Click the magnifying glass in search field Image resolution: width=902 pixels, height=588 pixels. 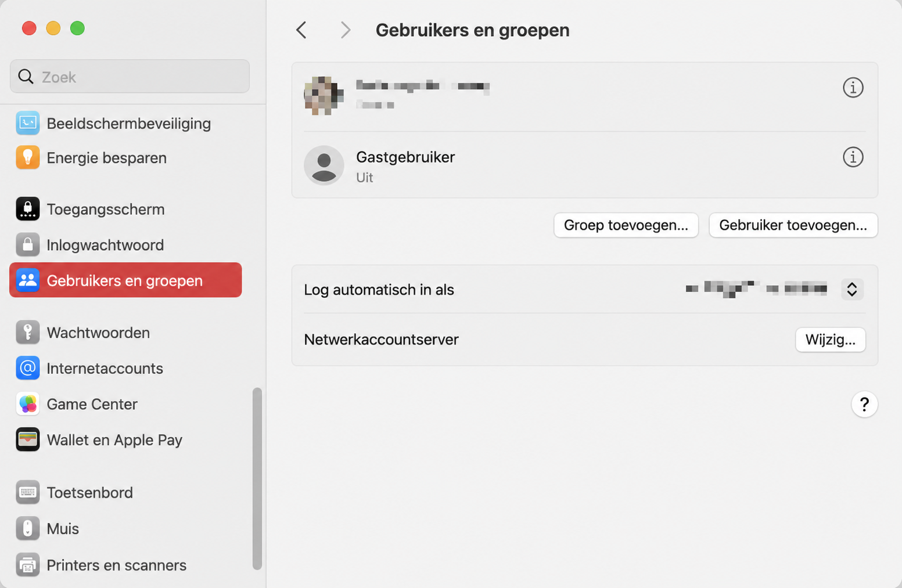coord(26,76)
